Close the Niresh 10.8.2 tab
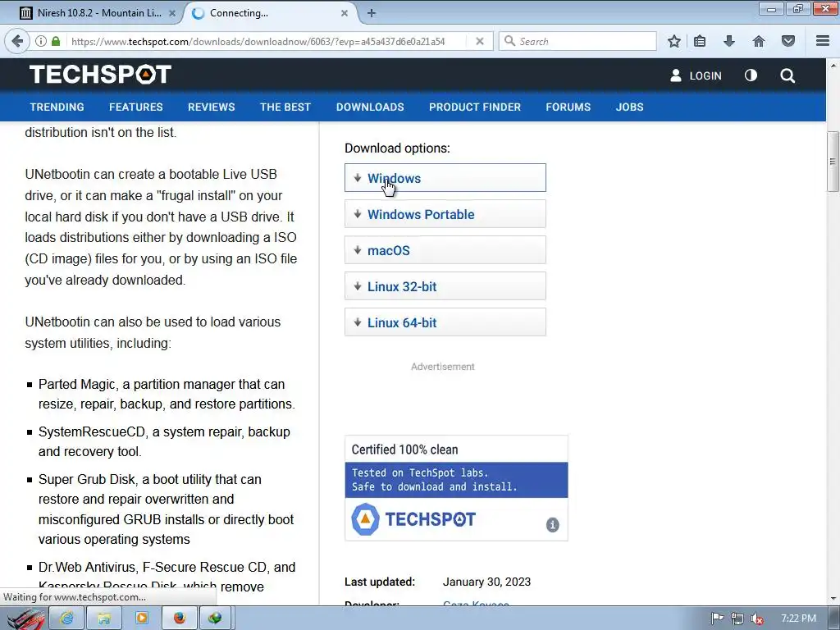Screen dimensions: 840x630 [x=172, y=13]
